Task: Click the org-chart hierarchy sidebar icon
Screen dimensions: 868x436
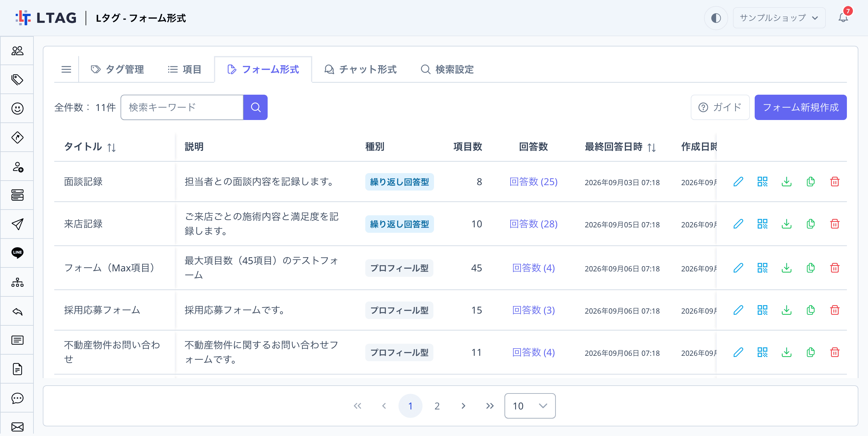Action: [x=17, y=282]
